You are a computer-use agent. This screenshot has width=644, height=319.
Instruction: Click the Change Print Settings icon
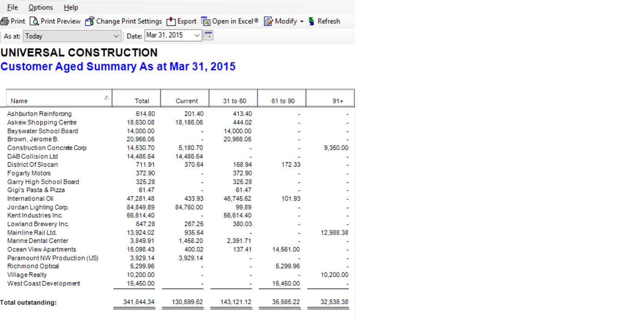[90, 21]
